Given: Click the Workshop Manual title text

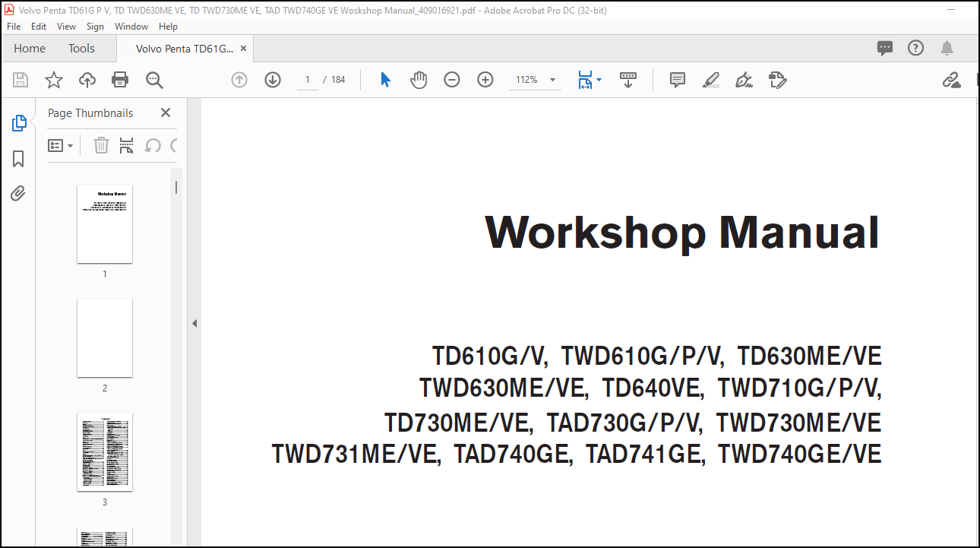Looking at the screenshot, I should click(682, 233).
